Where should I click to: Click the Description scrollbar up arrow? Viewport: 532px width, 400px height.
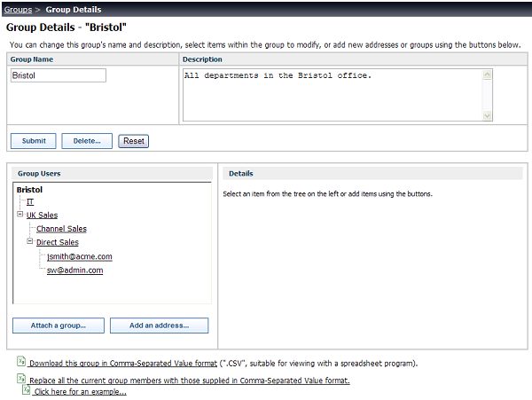point(487,75)
